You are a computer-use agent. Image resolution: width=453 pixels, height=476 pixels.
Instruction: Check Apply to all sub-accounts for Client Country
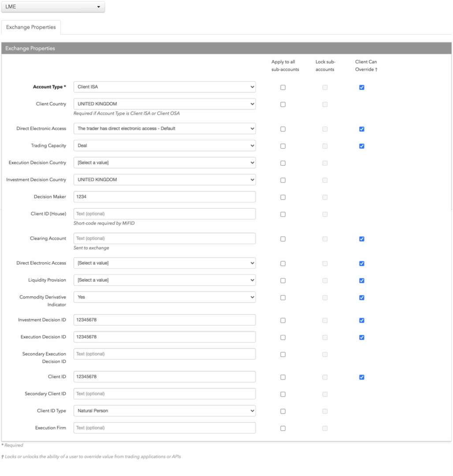283,104
